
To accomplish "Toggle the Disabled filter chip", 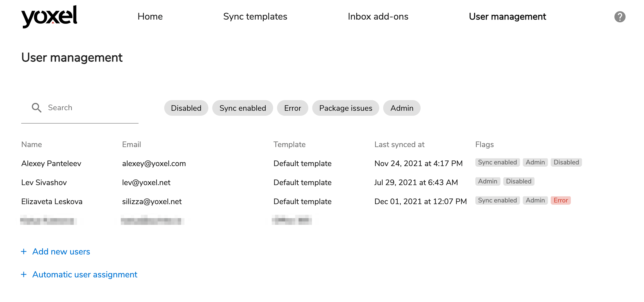I will click(186, 108).
